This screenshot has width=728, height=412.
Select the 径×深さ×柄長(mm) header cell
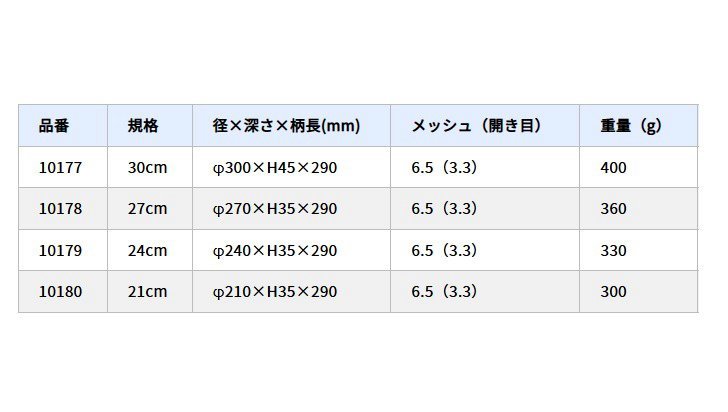[x=286, y=126]
